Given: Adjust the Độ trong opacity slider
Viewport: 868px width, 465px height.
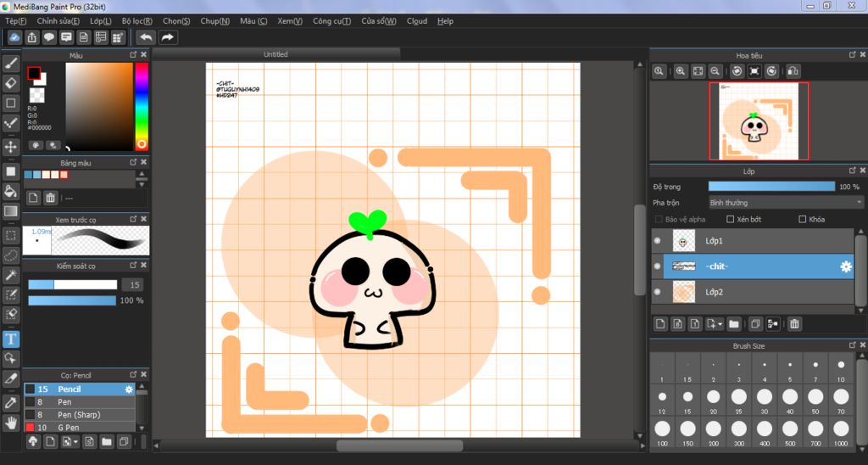Looking at the screenshot, I should coord(771,187).
